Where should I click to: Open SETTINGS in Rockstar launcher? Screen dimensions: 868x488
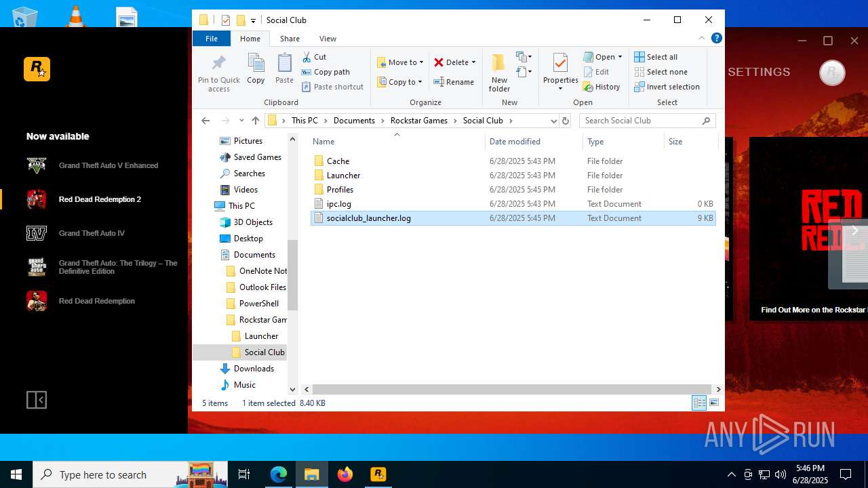point(759,72)
